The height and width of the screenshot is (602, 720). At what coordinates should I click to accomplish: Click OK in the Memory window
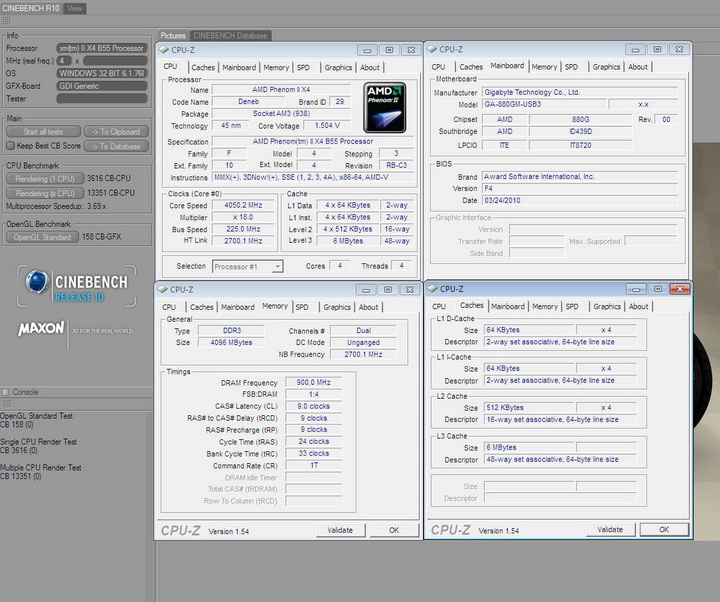coord(394,530)
